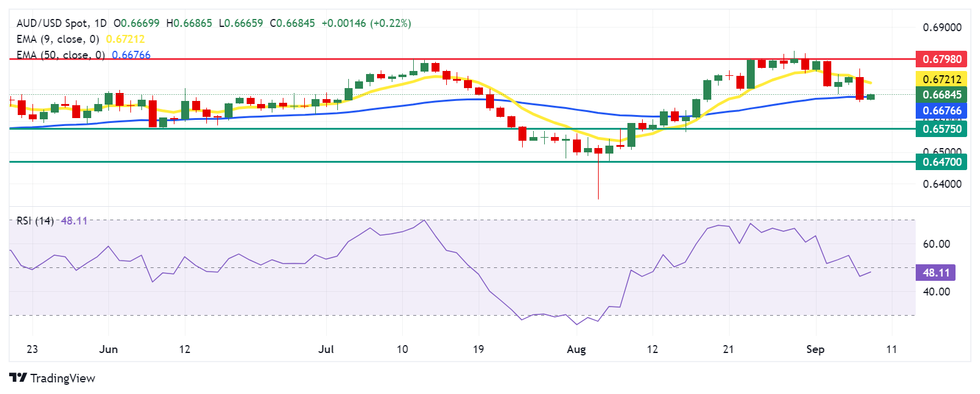The image size is (980, 394).
Task: Click the 60.00 RSI axis label
Action: point(936,244)
